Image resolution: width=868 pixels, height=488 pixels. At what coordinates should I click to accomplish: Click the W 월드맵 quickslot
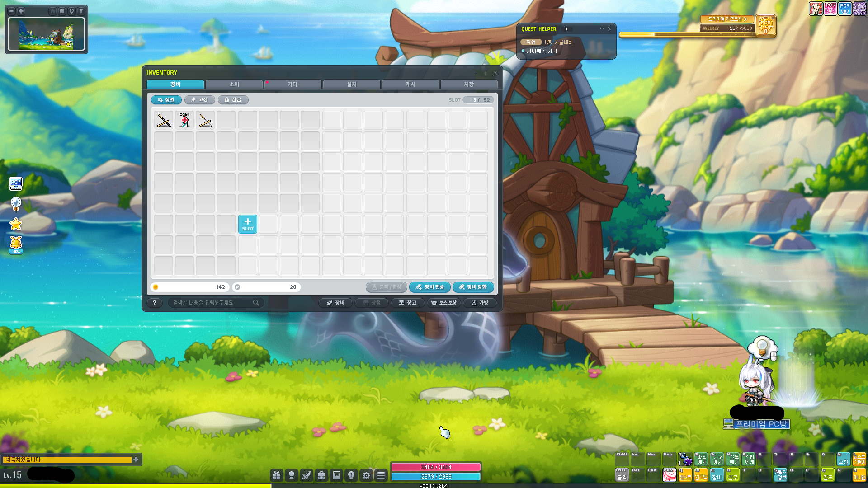(701, 475)
